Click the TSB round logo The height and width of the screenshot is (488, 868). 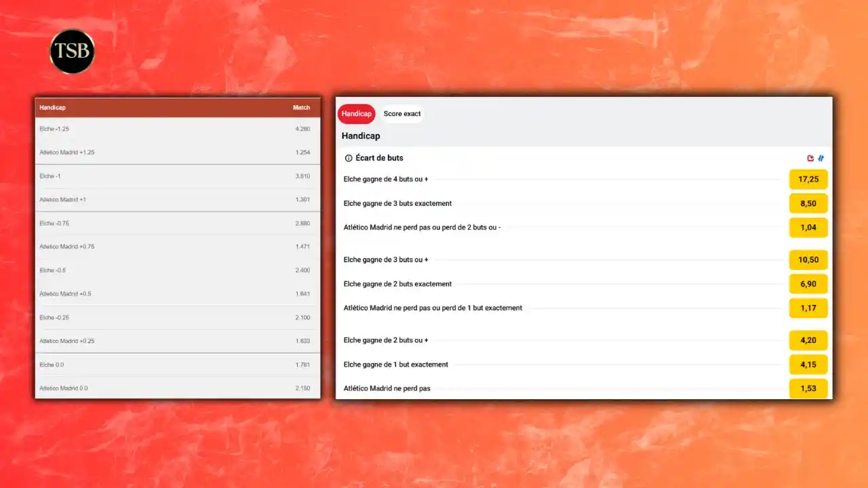73,52
